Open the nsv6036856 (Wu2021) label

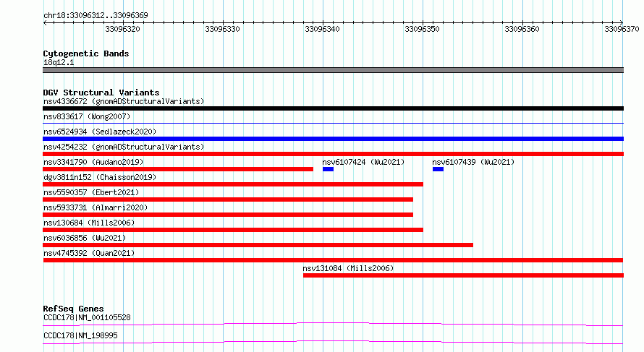click(85, 238)
